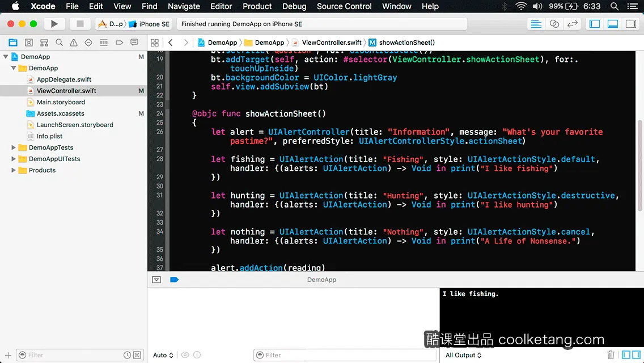Click the info icon in the variables view
Image resolution: width=644 pixels, height=363 pixels.
[197, 355]
